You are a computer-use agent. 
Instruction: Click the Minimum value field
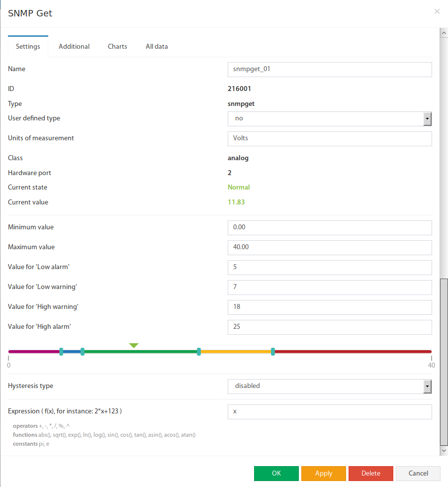pyautogui.click(x=330, y=228)
